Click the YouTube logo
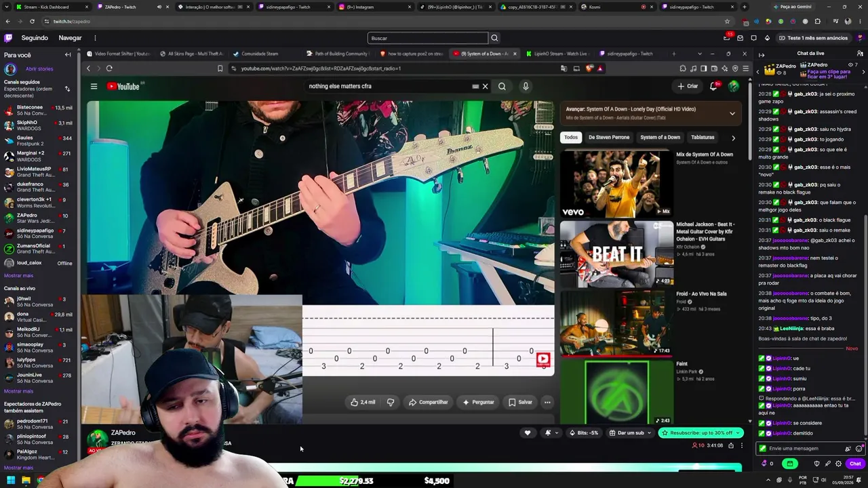Viewport: 868px width, 488px height. click(x=123, y=86)
